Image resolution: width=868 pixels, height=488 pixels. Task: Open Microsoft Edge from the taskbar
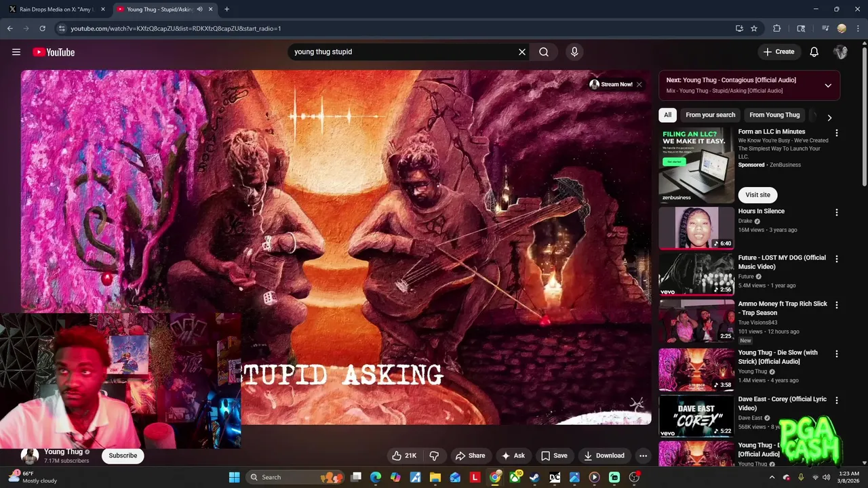376,477
